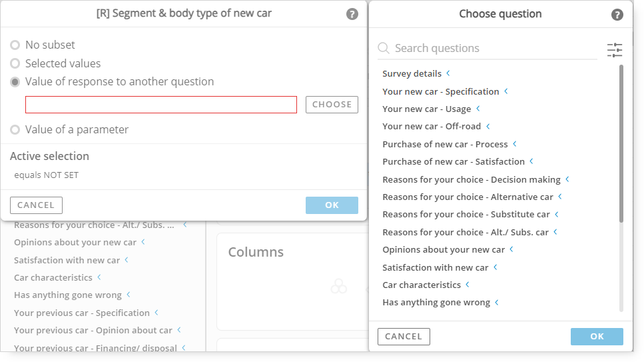This screenshot has height=362, width=644.
Task: Expand chevron beside Your new car - Usage
Action: coord(478,109)
